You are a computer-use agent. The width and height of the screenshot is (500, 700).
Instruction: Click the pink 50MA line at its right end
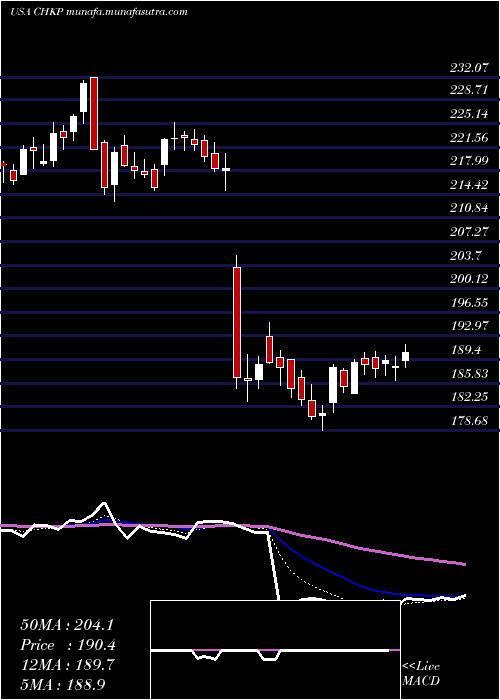coord(463,564)
